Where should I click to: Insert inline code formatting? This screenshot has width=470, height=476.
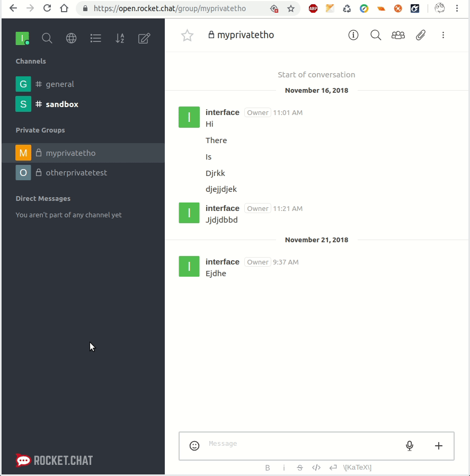click(316, 468)
